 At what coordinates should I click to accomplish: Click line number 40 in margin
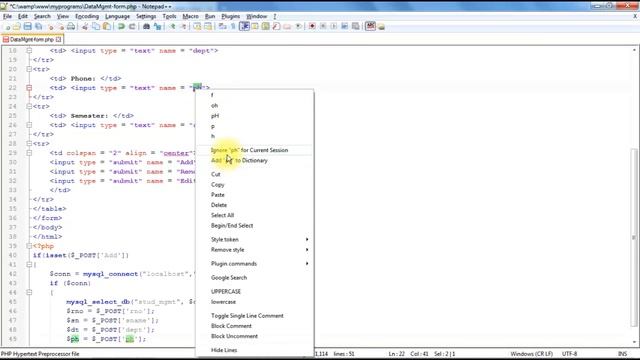coord(13,255)
